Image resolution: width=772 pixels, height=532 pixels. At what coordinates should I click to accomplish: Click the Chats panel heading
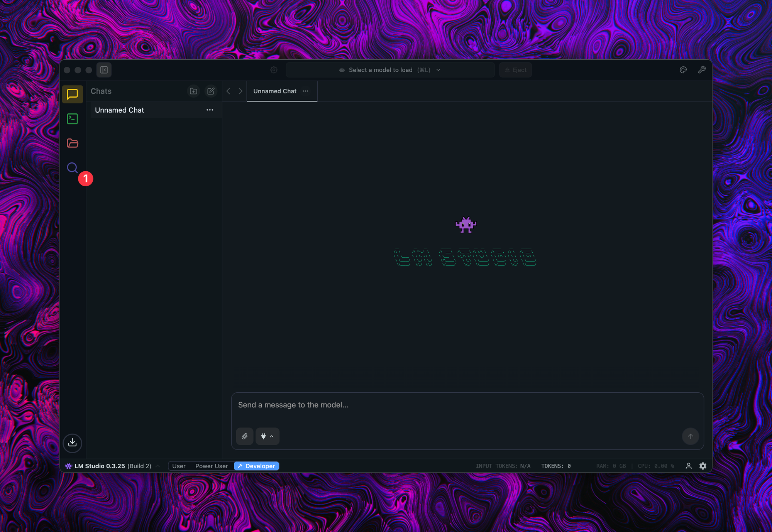pyautogui.click(x=101, y=91)
